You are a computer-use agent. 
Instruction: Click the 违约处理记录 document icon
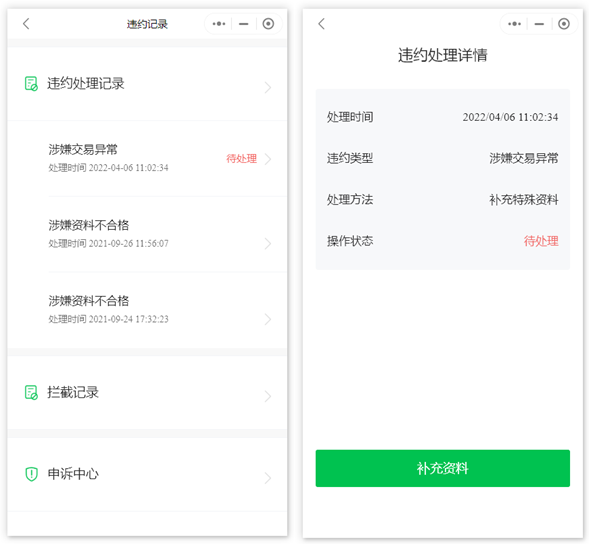(x=31, y=83)
